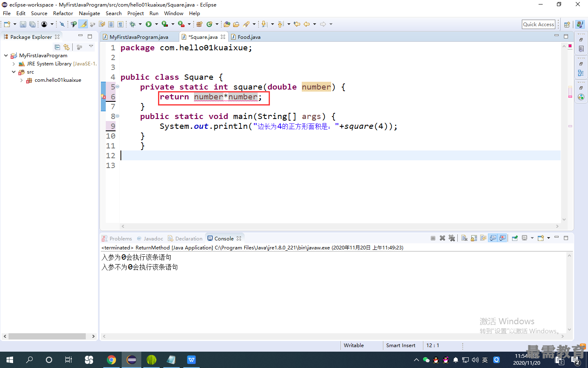Image resolution: width=588 pixels, height=368 pixels.
Task: Open the Source menu
Action: tap(39, 13)
